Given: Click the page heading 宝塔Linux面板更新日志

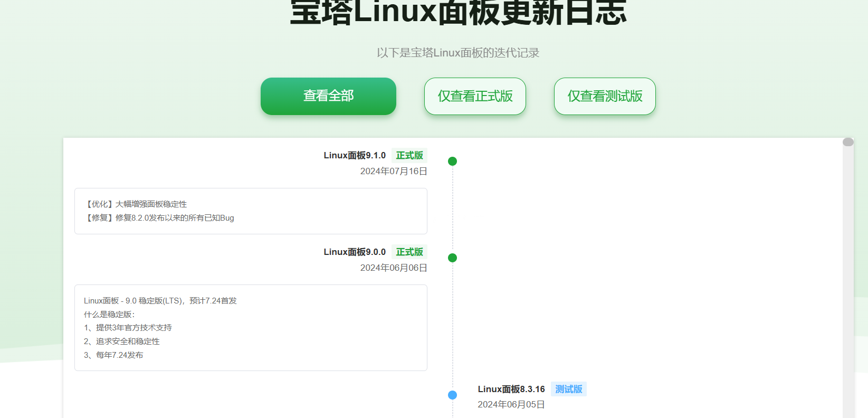Looking at the screenshot, I should point(458,12).
